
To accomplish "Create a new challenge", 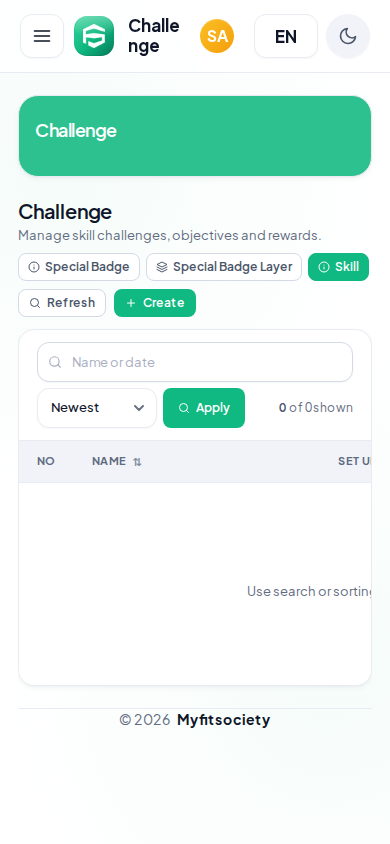I will 155,303.
